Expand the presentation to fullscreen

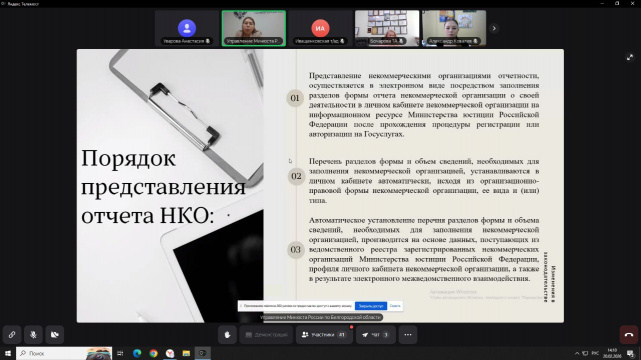[x=630, y=58]
